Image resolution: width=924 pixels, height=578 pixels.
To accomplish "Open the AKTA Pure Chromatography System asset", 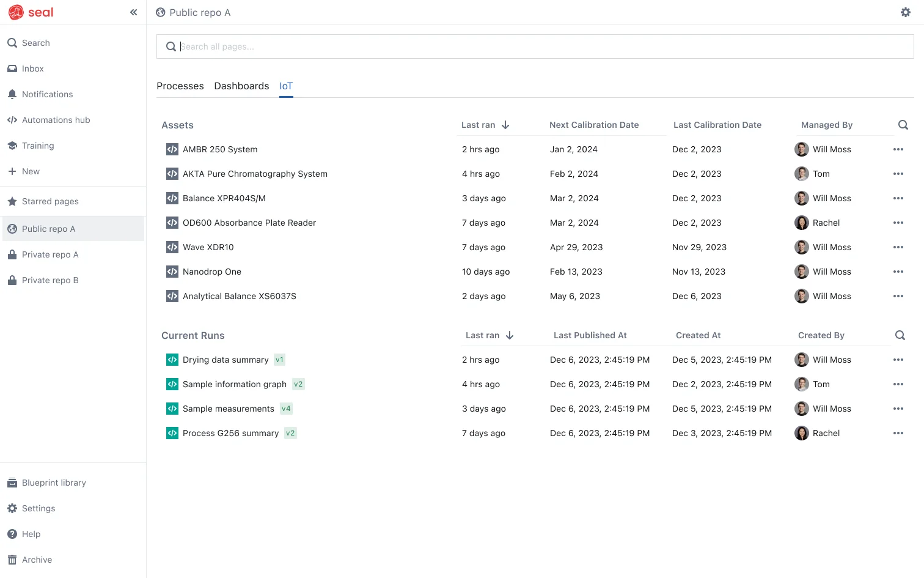I will click(x=255, y=174).
